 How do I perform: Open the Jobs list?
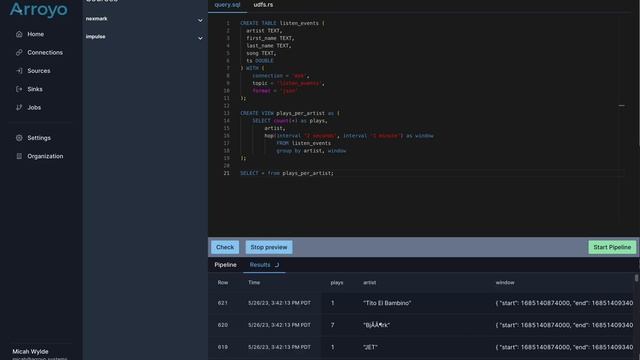click(34, 108)
